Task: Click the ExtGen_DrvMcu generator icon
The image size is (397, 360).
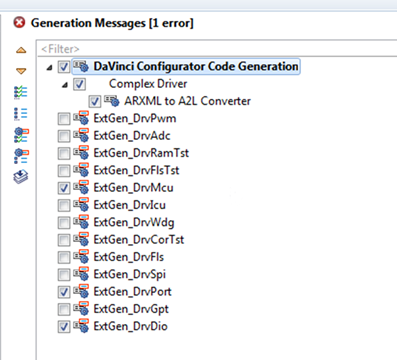Action: pyautogui.click(x=81, y=188)
